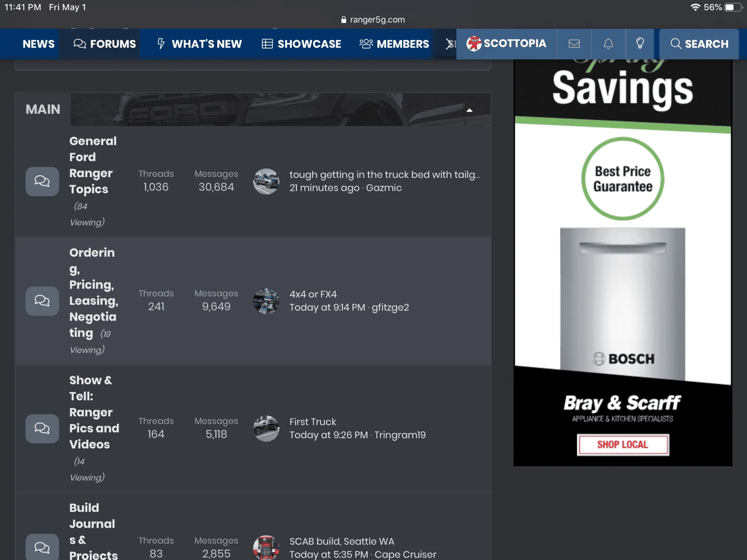Screen dimensions: 747x560
Task: Tap the 11:41 PM clock
Action: click(x=23, y=7)
